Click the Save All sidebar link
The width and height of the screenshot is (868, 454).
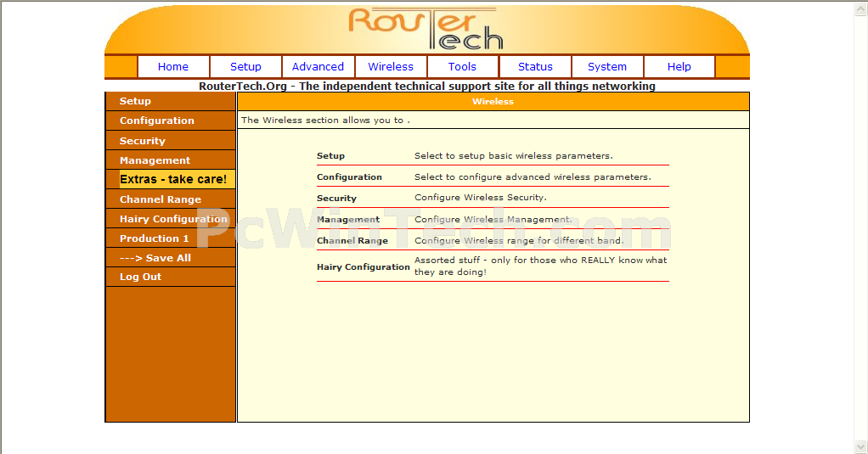(x=171, y=258)
